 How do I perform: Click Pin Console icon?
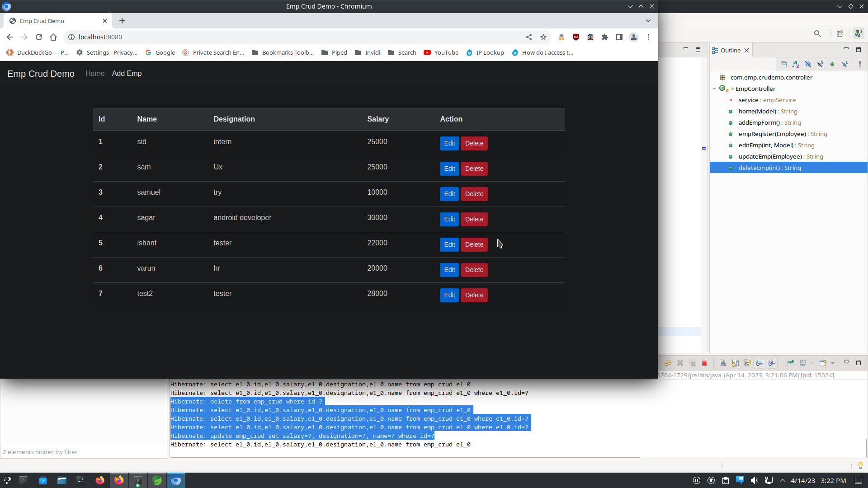(x=790, y=363)
